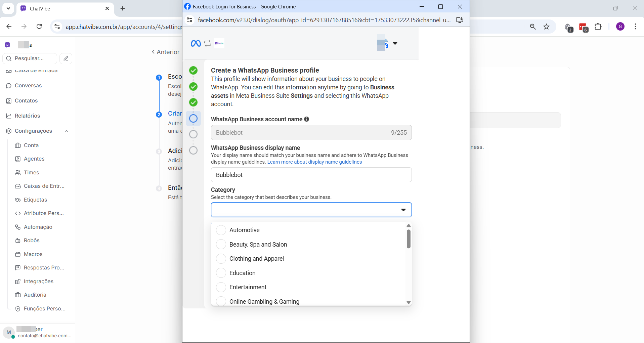644x343 pixels.
Task: Open Contatos from the sidebar
Action: (26, 101)
